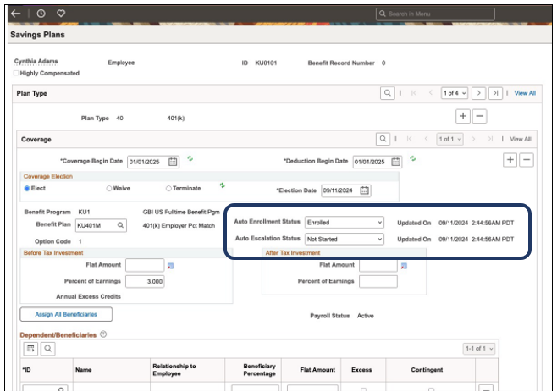Viewport: 557px width, 392px height.
Task: Click the favorites heart icon
Action: coord(61,14)
